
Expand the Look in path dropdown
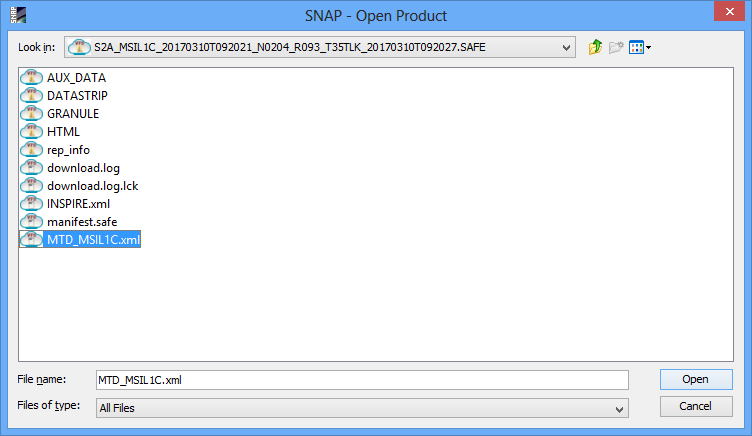tap(566, 47)
